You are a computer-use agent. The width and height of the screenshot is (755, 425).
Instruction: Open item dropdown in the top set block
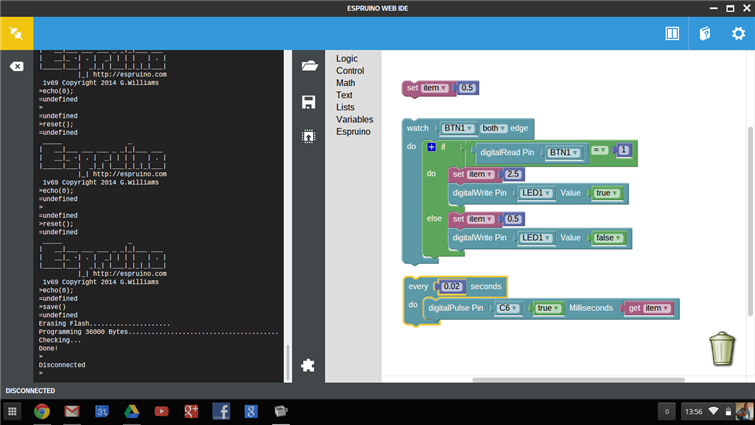click(435, 88)
